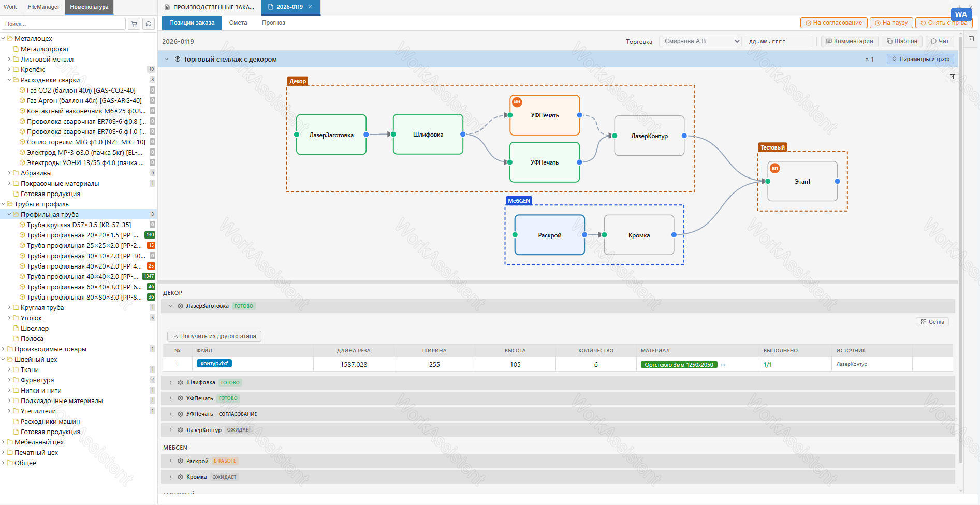Collapse Торговый стеллаж с декором position
980x505 pixels.
(167, 59)
